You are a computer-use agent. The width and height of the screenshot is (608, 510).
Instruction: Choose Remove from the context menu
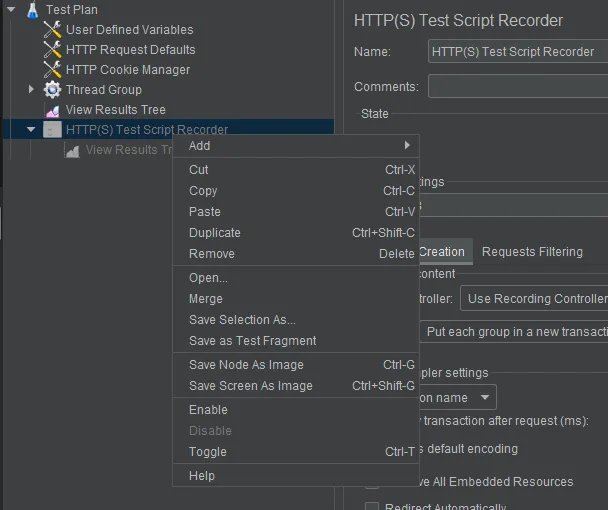click(x=296, y=254)
